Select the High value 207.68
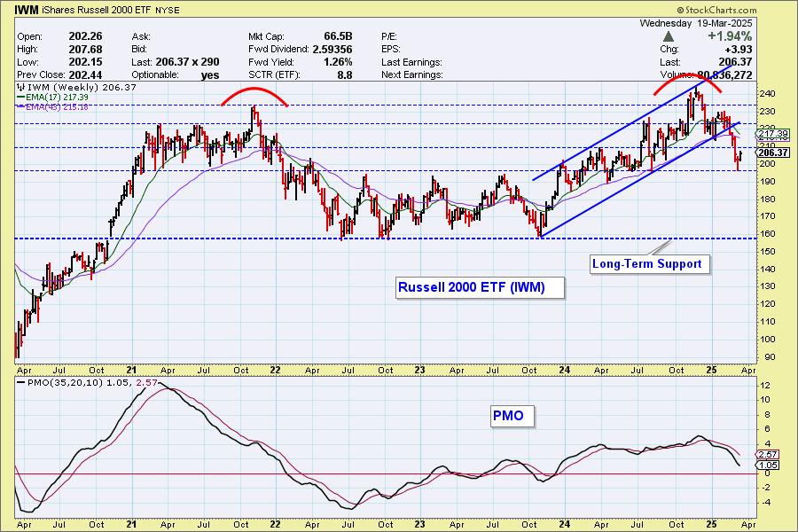Image resolution: width=798 pixels, height=532 pixels. click(x=85, y=49)
